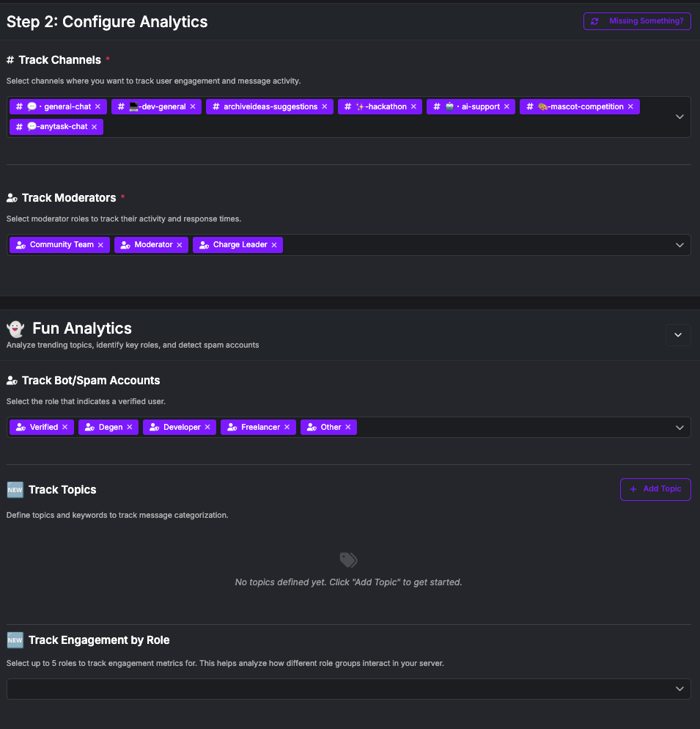
Task: Remove the ai-support channel tag
Action: [506, 107]
